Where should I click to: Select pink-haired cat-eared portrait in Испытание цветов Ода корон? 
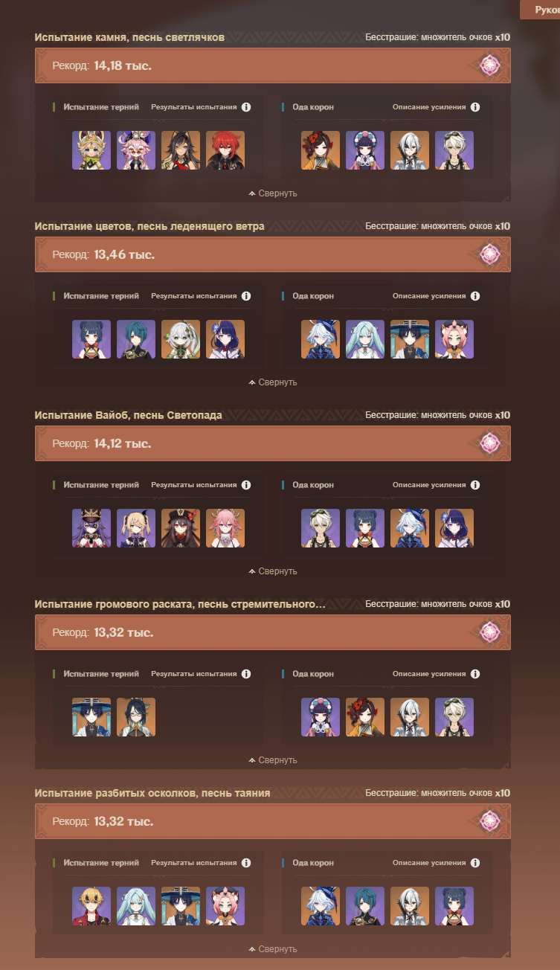[x=454, y=339]
